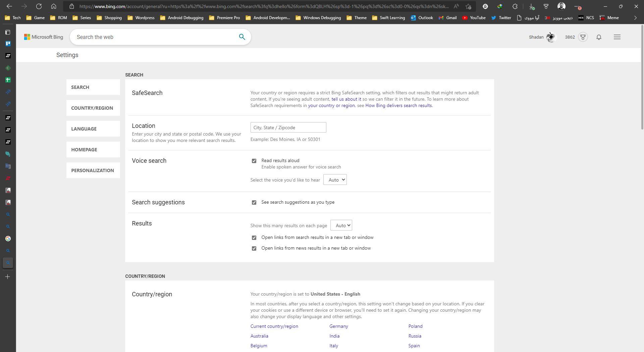
Task: Open the voice selection Auto dropdown
Action: pyautogui.click(x=335, y=180)
